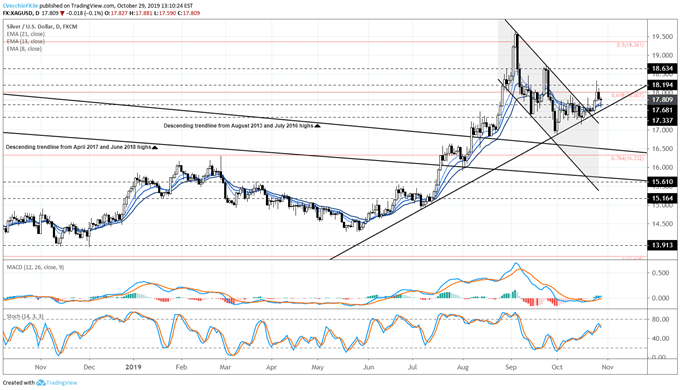Click the EMA (21, close) indicator label
The image size is (680, 390).
coord(25,34)
